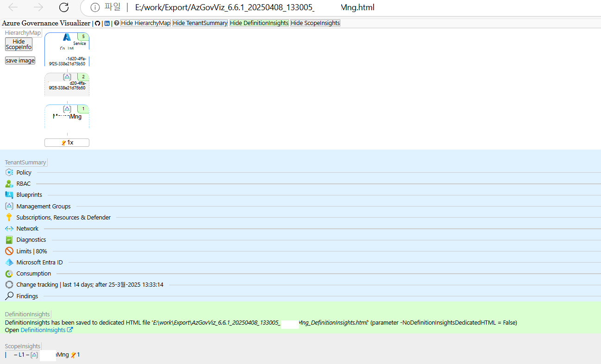Viewport: 601px width, 364px height.
Task: Click the Blueprints section icon
Action: pyautogui.click(x=9, y=195)
